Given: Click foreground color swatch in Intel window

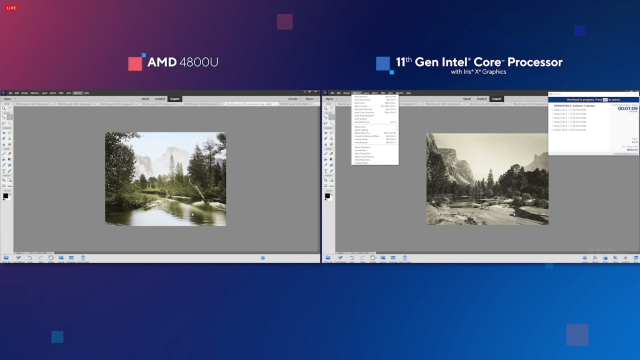Looking at the screenshot, I should click(327, 196).
